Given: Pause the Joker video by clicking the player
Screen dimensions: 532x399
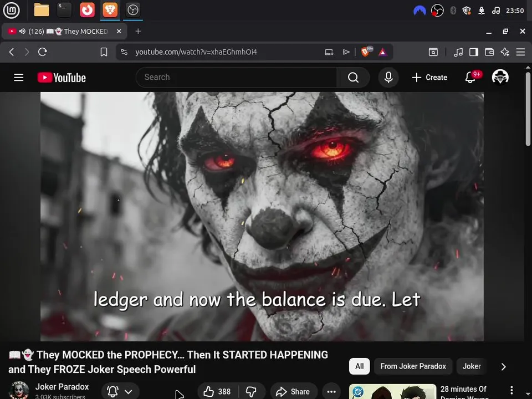Looking at the screenshot, I should pyautogui.click(x=262, y=217).
